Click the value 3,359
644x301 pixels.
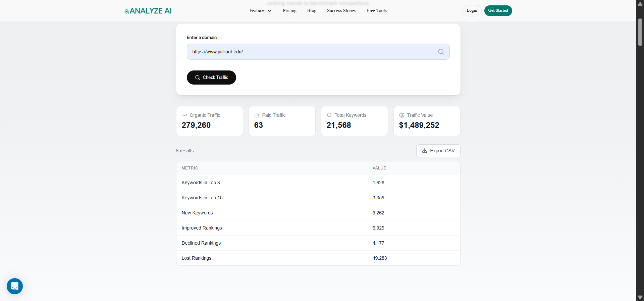click(378, 198)
